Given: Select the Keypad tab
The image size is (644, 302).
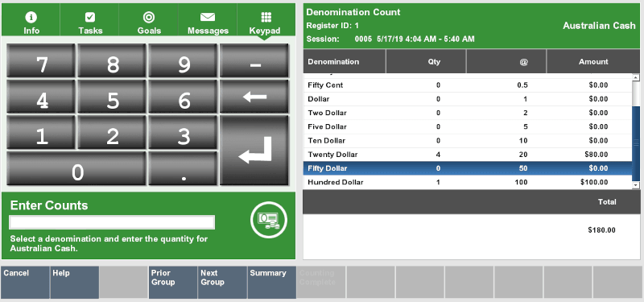Looking at the screenshot, I should tap(266, 20).
